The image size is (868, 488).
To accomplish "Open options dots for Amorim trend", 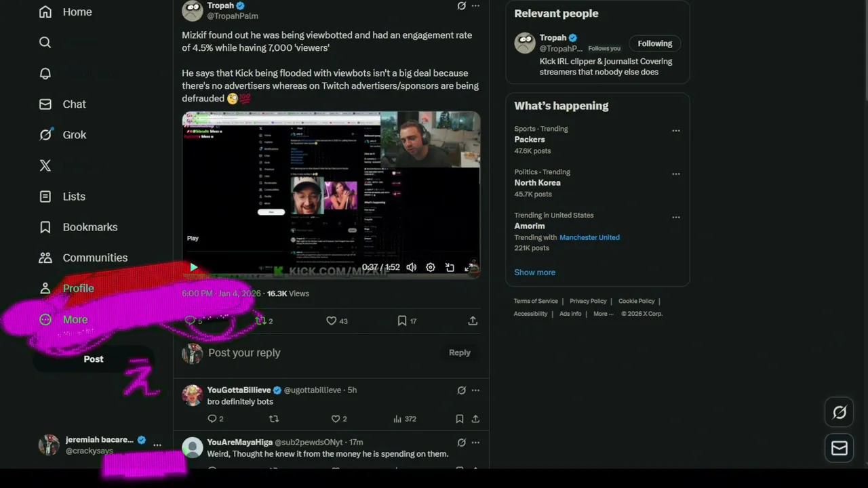I will click(676, 218).
